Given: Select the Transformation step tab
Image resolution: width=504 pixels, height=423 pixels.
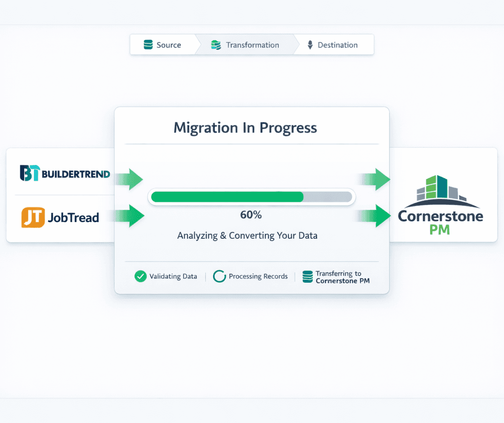Looking at the screenshot, I should point(247,45).
